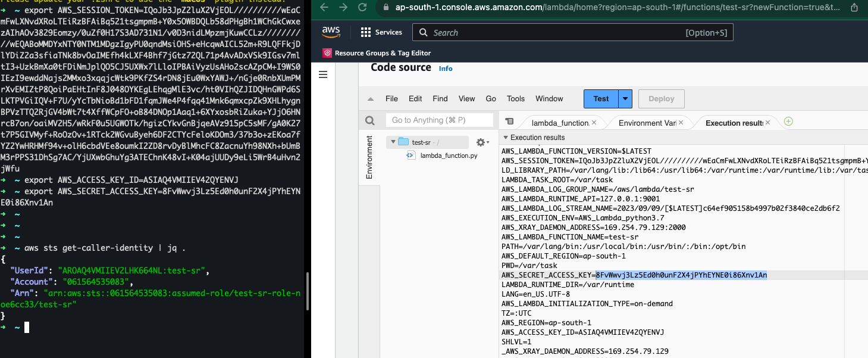The image size is (868, 358).
Task: Click the AWS_ACCESS_KEY_ID line in results
Action: (582, 332)
